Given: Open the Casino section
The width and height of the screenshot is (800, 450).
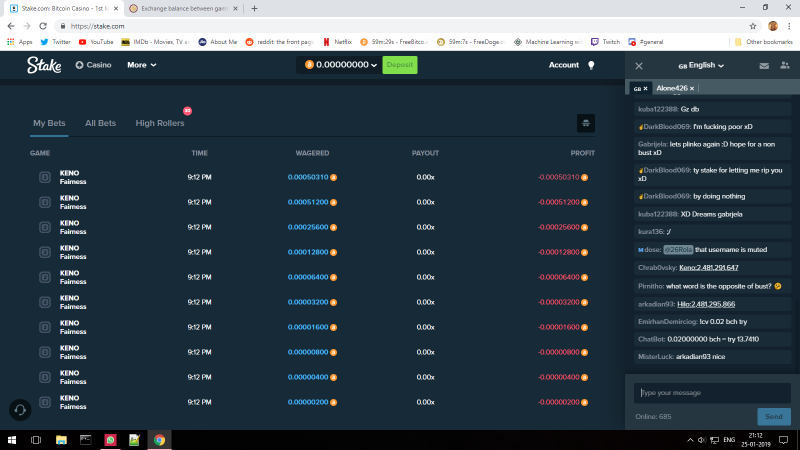Looking at the screenshot, I should [93, 65].
